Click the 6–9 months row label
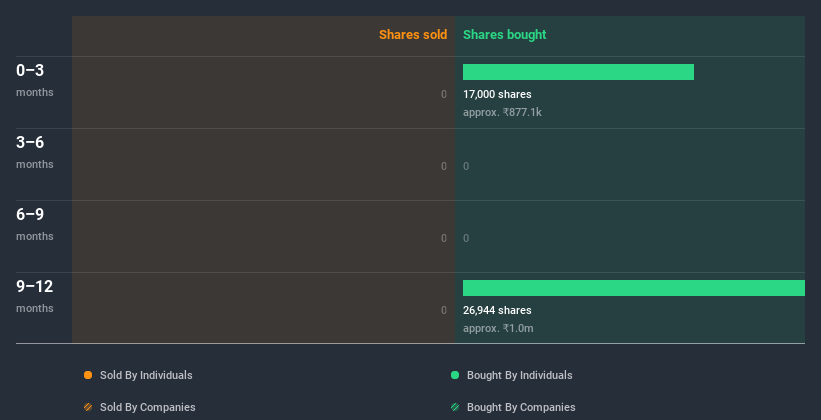The height and width of the screenshot is (420, 821). click(35, 224)
